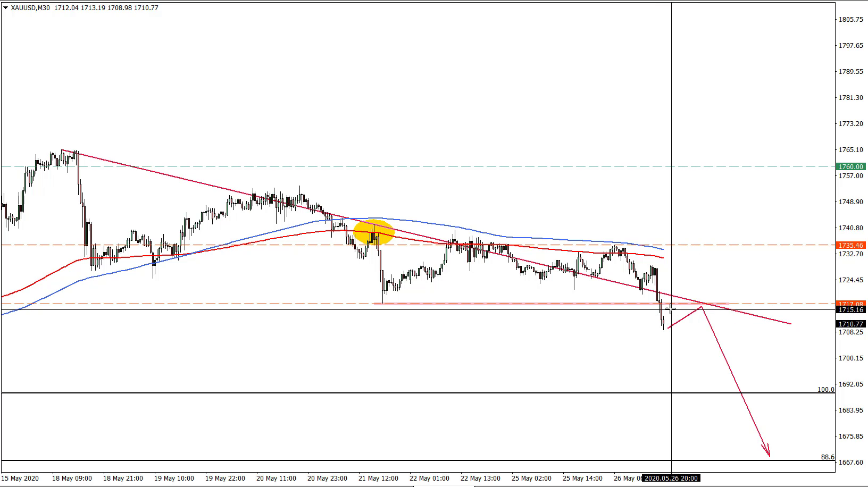Click the 1748.90 price scale value
The height and width of the screenshot is (487, 868).
click(x=850, y=202)
